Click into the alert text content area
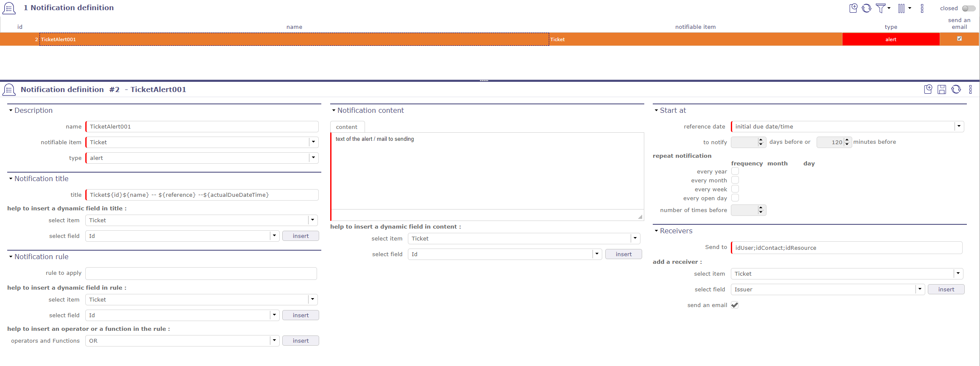 [487, 171]
